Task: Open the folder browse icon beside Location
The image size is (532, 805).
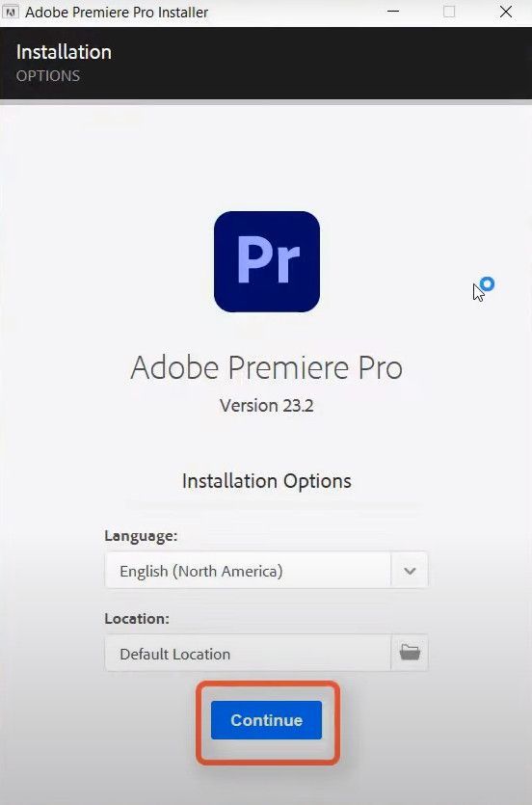Action: pyautogui.click(x=410, y=653)
